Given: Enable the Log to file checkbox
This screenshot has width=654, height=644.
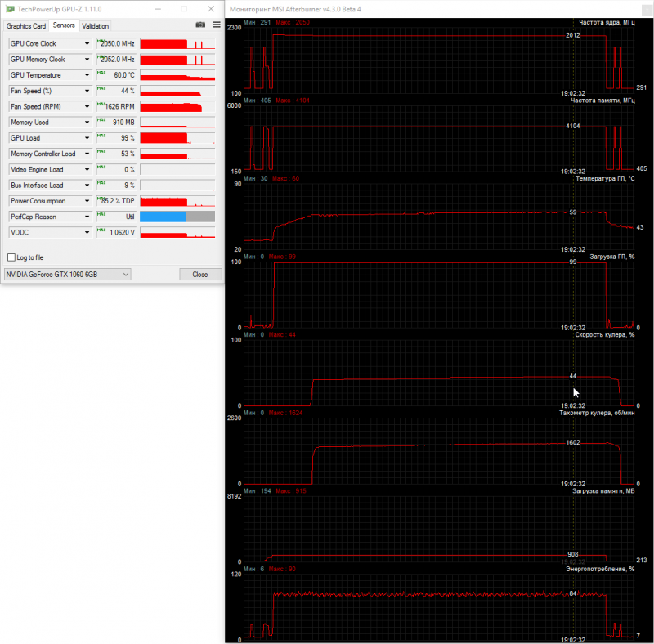Looking at the screenshot, I should (x=11, y=257).
